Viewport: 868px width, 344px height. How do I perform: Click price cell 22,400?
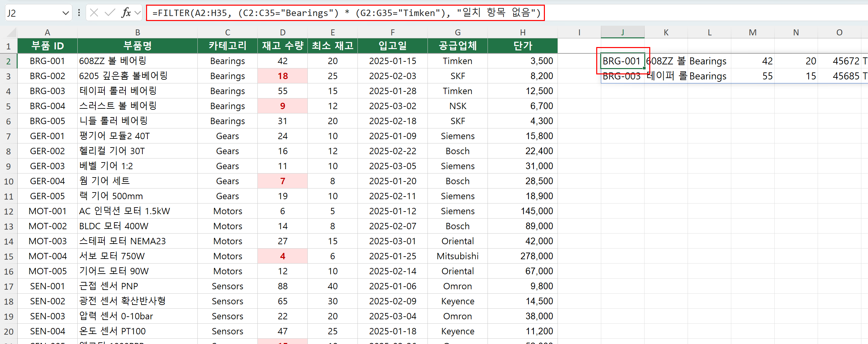click(x=523, y=151)
